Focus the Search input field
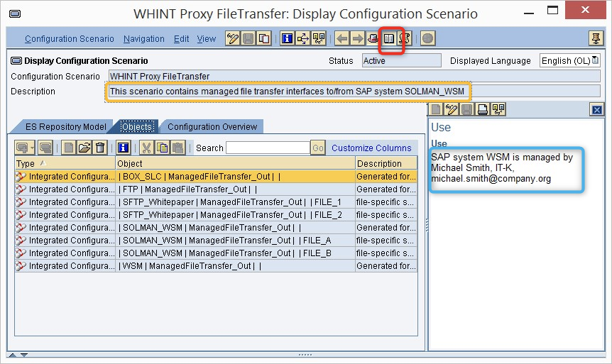 pyautogui.click(x=268, y=148)
